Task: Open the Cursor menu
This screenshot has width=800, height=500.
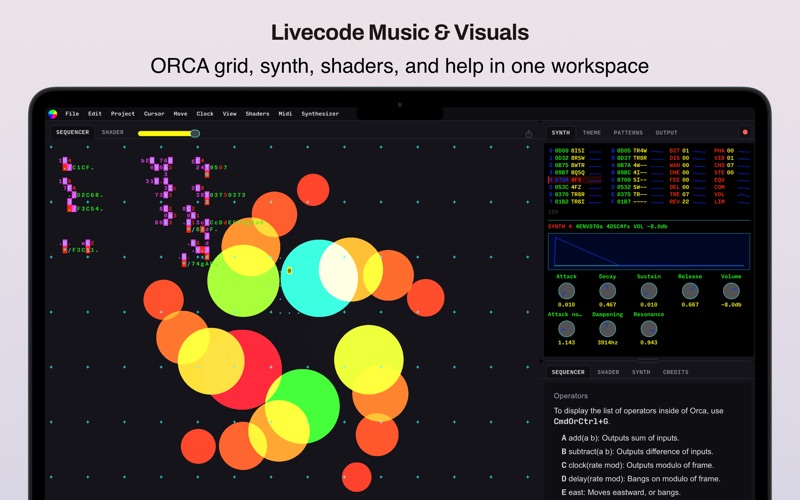Action: coord(154,114)
